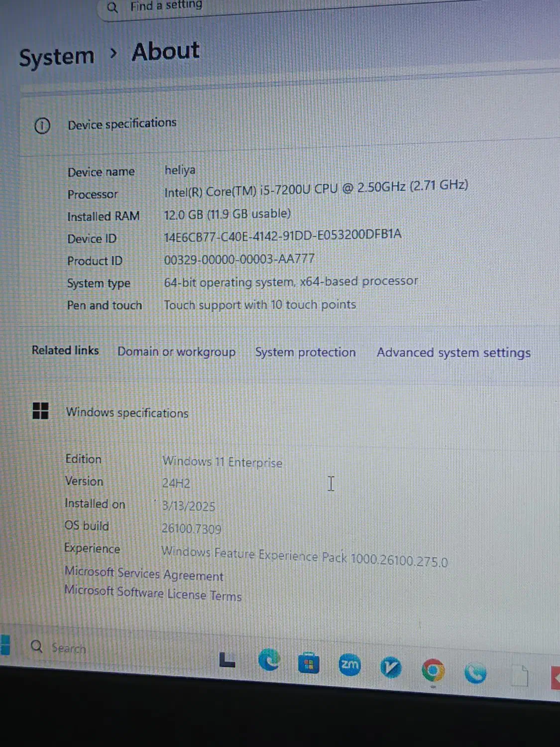Open System protection link
Viewport: 560px width, 747px height.
pyautogui.click(x=305, y=352)
